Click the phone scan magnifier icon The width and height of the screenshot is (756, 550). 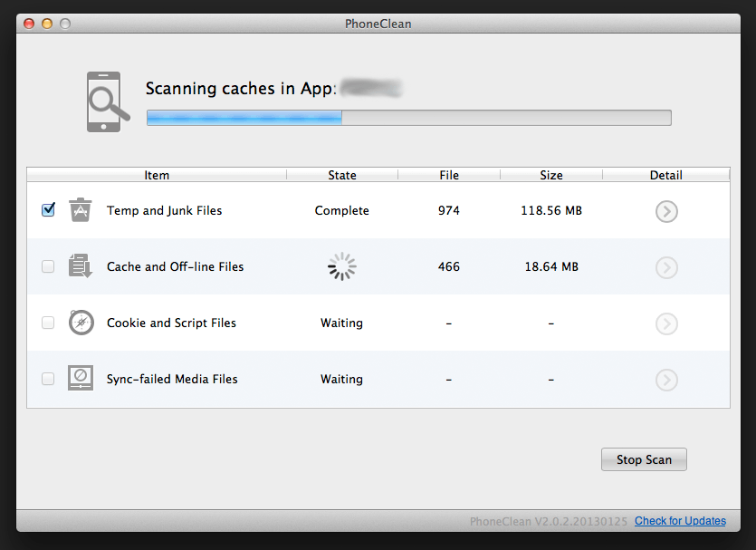tap(109, 101)
